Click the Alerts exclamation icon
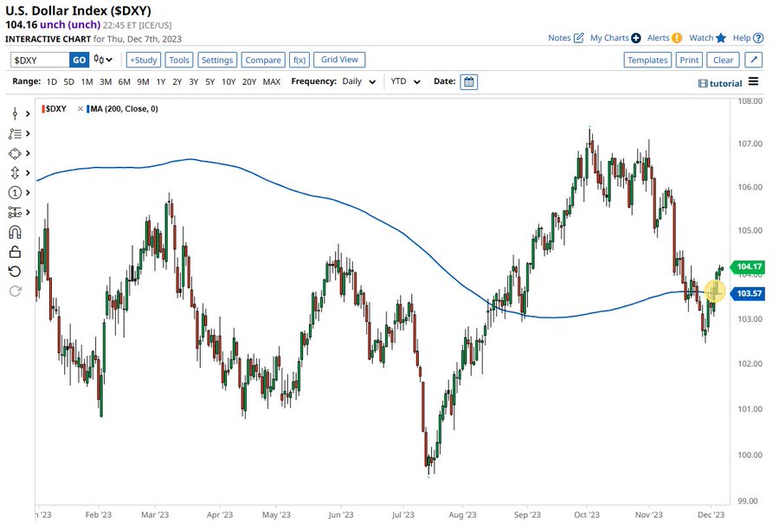This screenshot has height=532, width=779. point(677,38)
